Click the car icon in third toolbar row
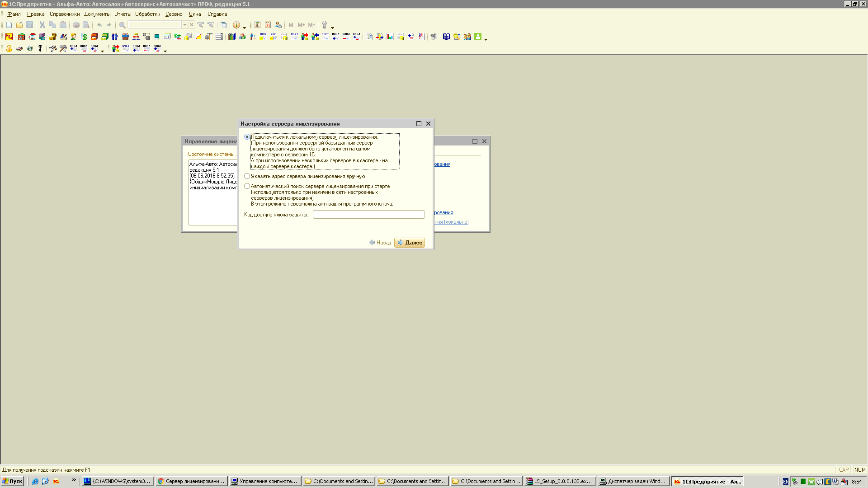The image size is (868, 488). pyautogui.click(x=19, y=48)
